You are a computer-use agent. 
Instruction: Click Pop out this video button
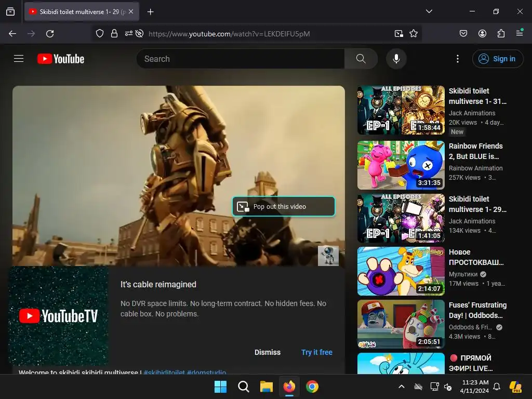coord(284,206)
